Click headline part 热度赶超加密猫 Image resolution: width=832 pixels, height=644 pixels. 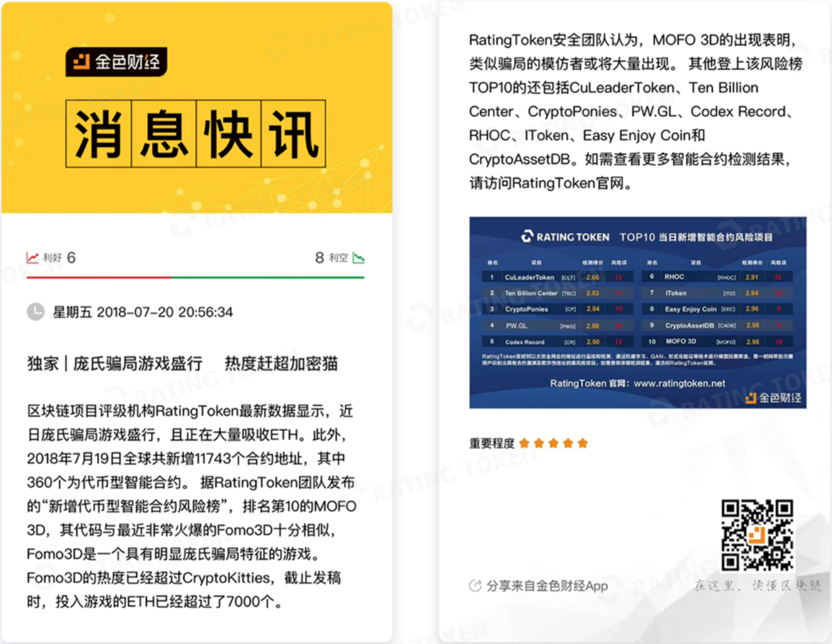(281, 364)
